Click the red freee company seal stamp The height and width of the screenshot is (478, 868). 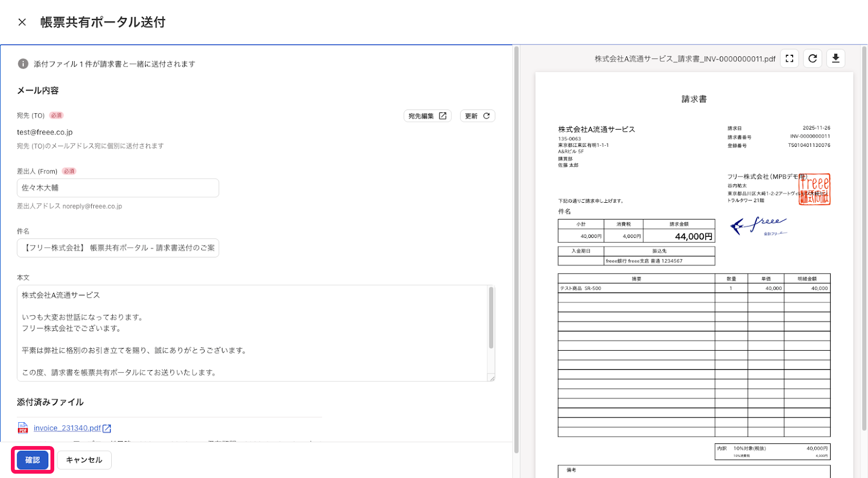(x=814, y=189)
